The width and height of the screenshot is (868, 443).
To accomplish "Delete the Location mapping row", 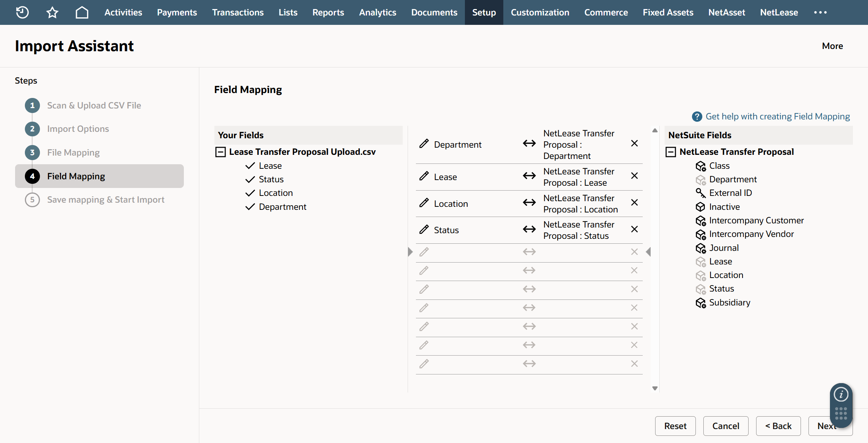I will tap(634, 203).
